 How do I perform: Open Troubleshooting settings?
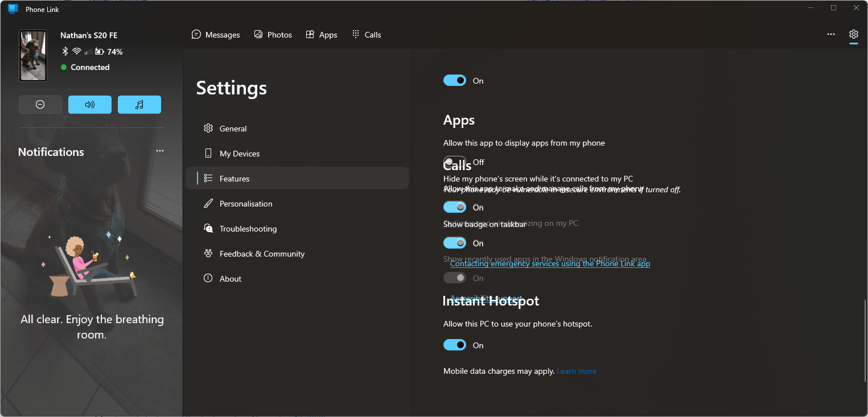click(297, 229)
